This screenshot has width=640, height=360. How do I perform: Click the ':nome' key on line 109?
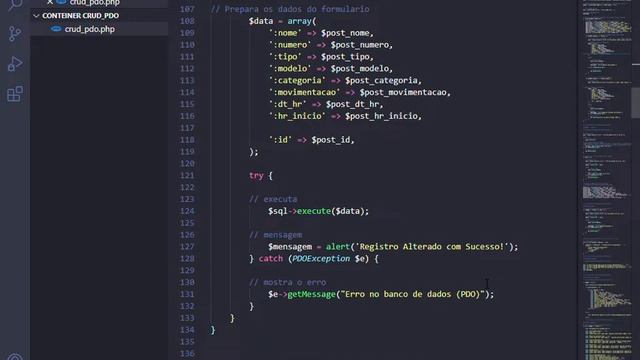point(285,33)
